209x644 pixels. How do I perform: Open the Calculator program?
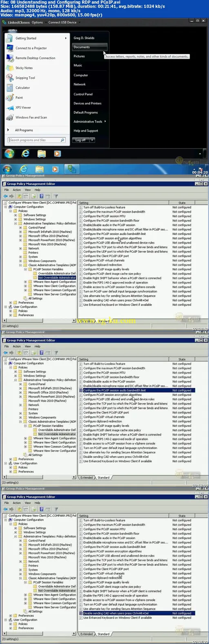point(22,88)
